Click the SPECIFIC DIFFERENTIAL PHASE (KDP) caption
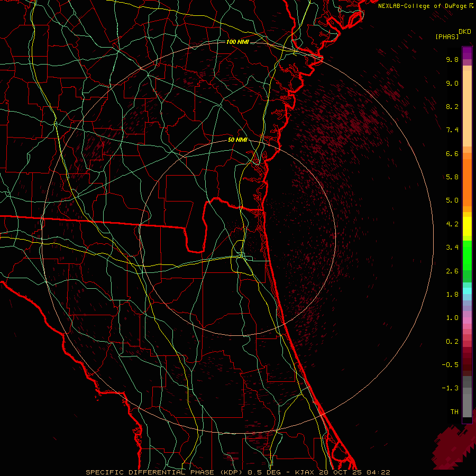Viewport: 476px width, 476px height. 165,472
